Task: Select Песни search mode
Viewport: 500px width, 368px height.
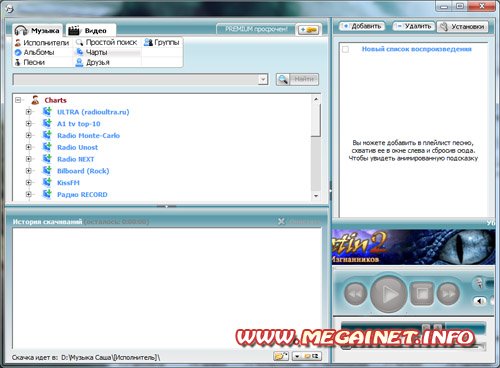Action: click(x=30, y=62)
